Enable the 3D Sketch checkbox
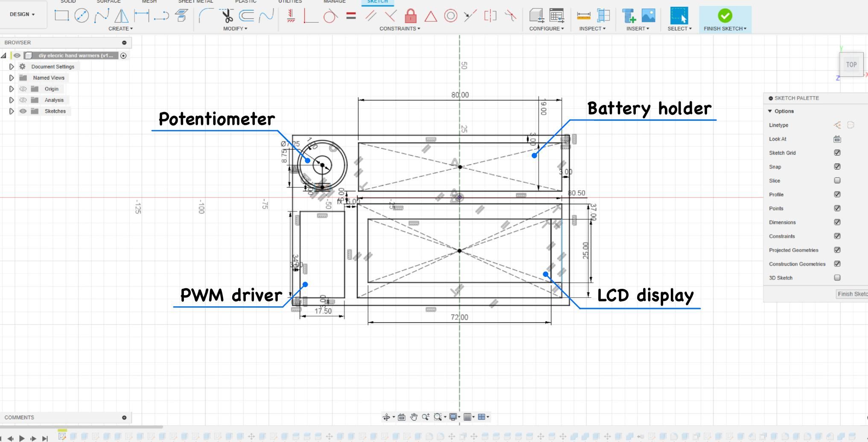The width and height of the screenshot is (868, 442). tap(837, 278)
